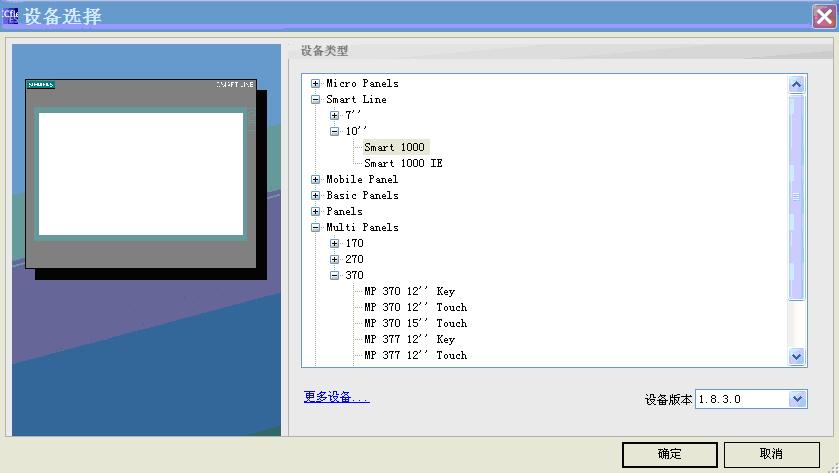
Task: Click the Smart Line label
Action: click(356, 100)
